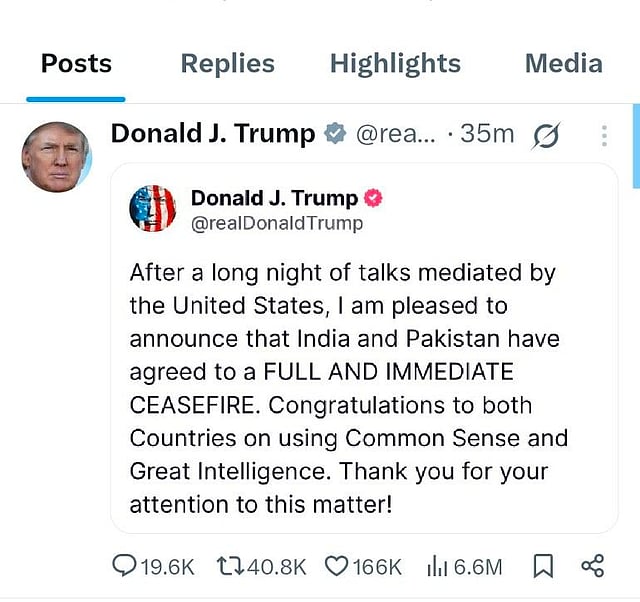Bookmark this post
This screenshot has height=602, width=640.
point(543,566)
